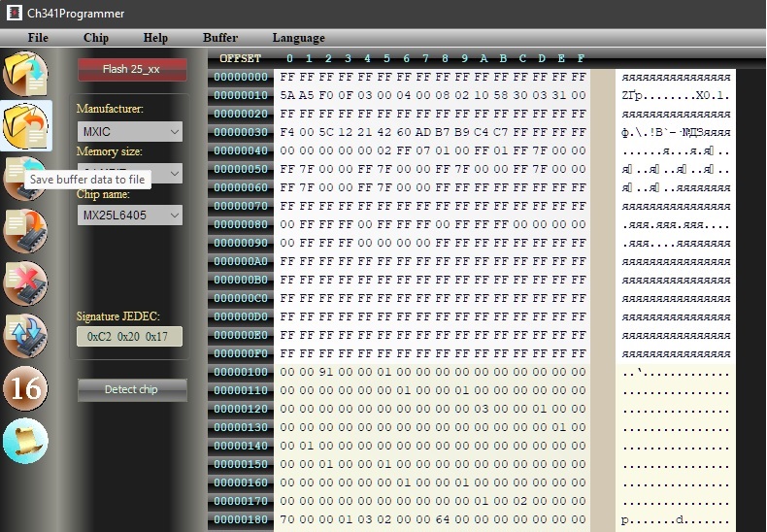
Task: Click byte 64 in row 00000180
Action: [443, 519]
